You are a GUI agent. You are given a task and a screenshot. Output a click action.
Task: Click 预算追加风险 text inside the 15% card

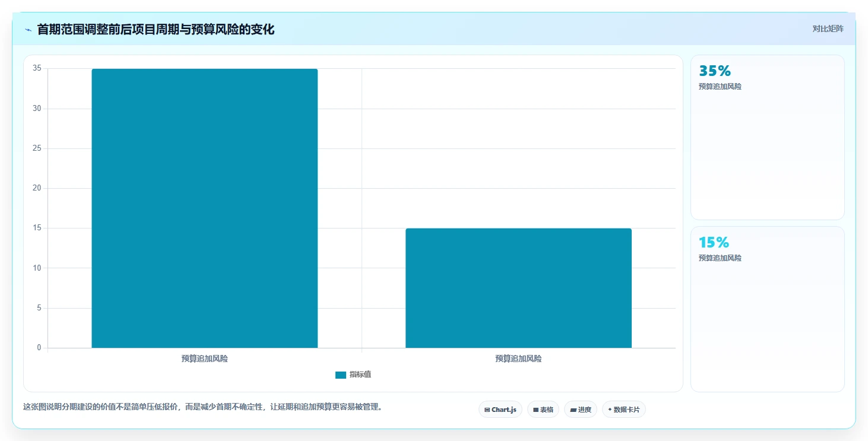(720, 258)
